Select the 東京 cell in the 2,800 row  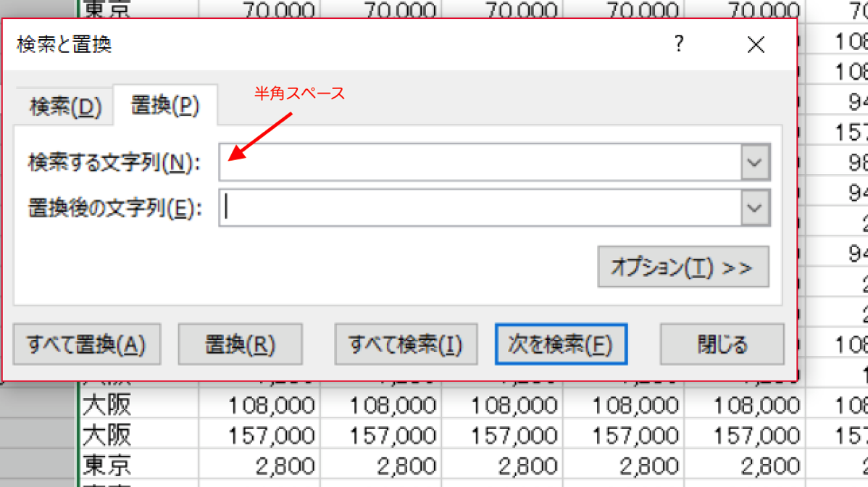[139, 465]
